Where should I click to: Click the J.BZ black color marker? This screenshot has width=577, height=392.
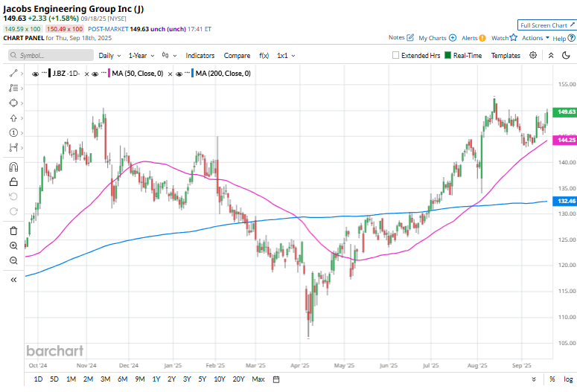(50, 73)
